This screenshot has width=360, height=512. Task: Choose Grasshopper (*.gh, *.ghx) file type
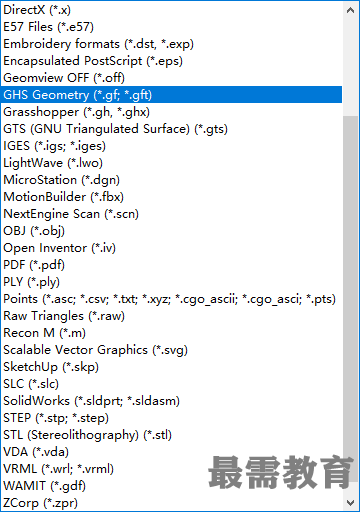point(171,112)
